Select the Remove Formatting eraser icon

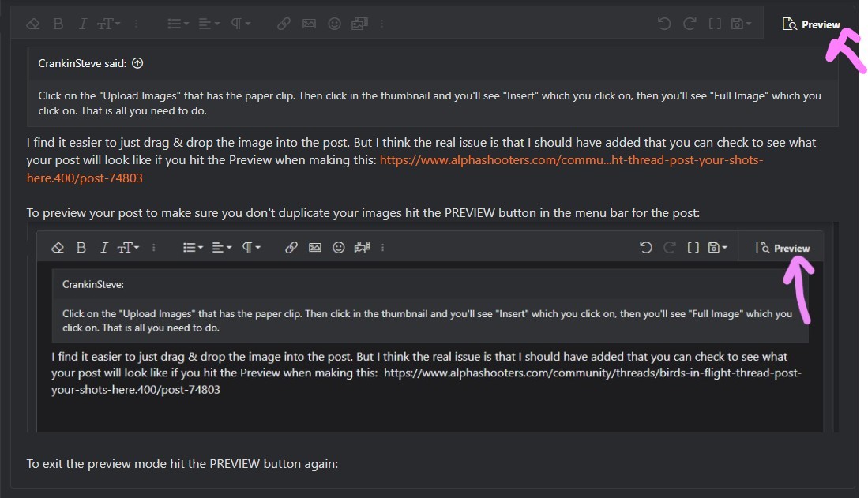pyautogui.click(x=33, y=24)
